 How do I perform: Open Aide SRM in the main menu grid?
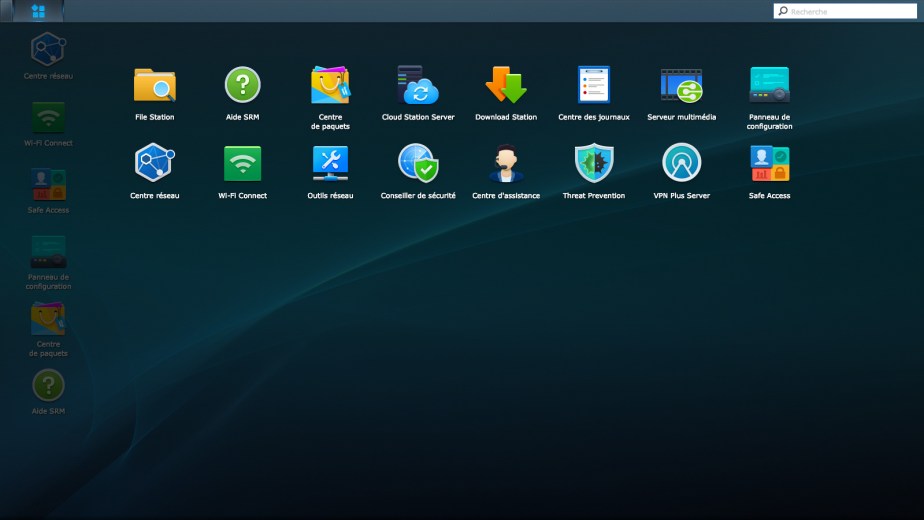(x=242, y=86)
